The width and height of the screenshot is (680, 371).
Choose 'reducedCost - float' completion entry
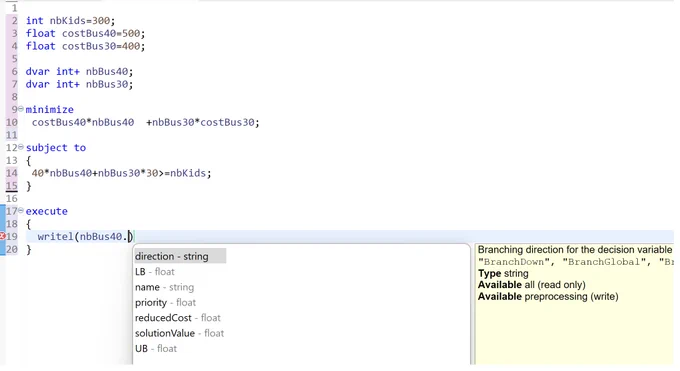point(178,318)
